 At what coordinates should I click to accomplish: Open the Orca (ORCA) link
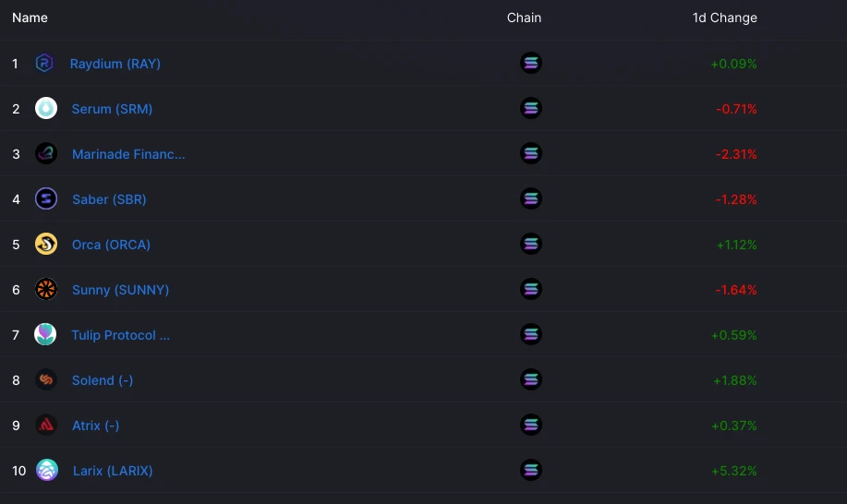pos(111,245)
